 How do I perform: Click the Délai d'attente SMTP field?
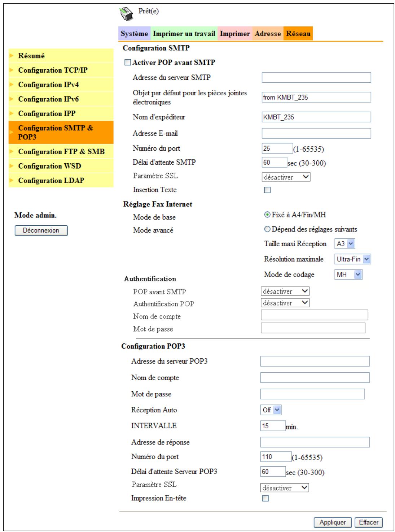275,162
